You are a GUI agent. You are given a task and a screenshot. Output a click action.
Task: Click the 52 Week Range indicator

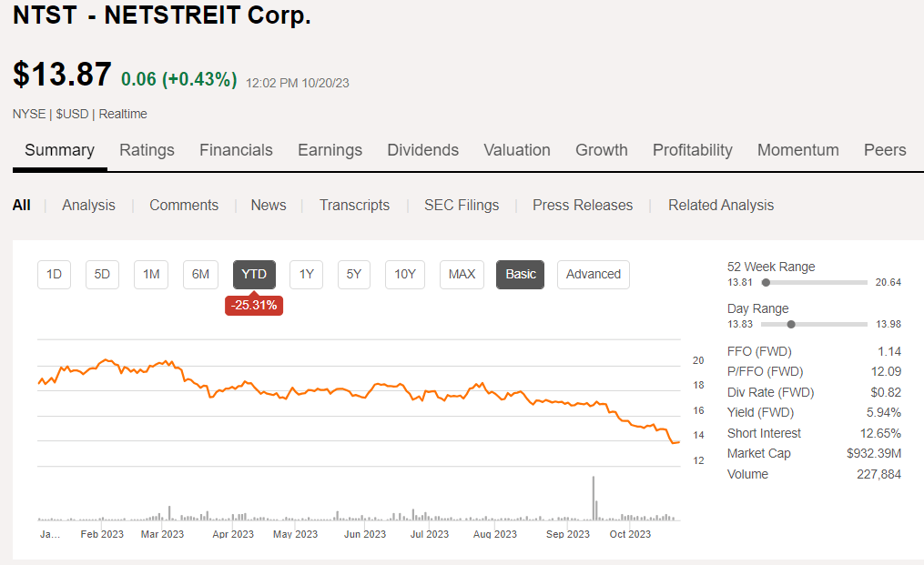[x=767, y=282]
